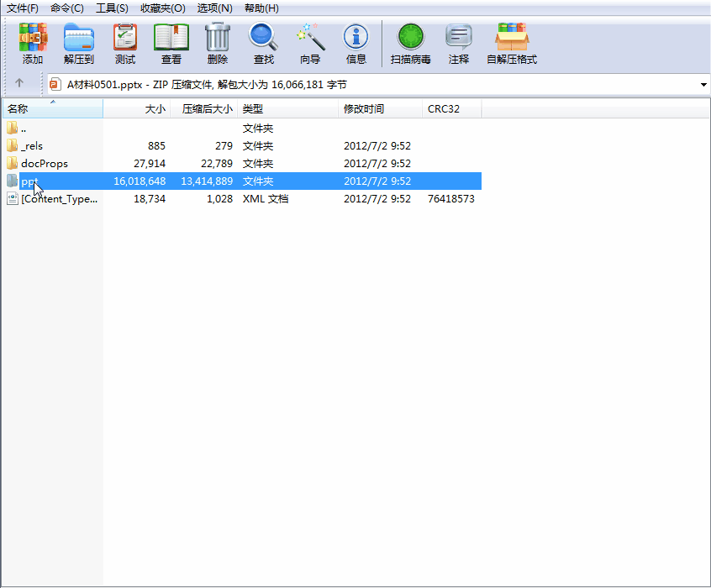Sort by 修改时间 column header

click(380, 109)
